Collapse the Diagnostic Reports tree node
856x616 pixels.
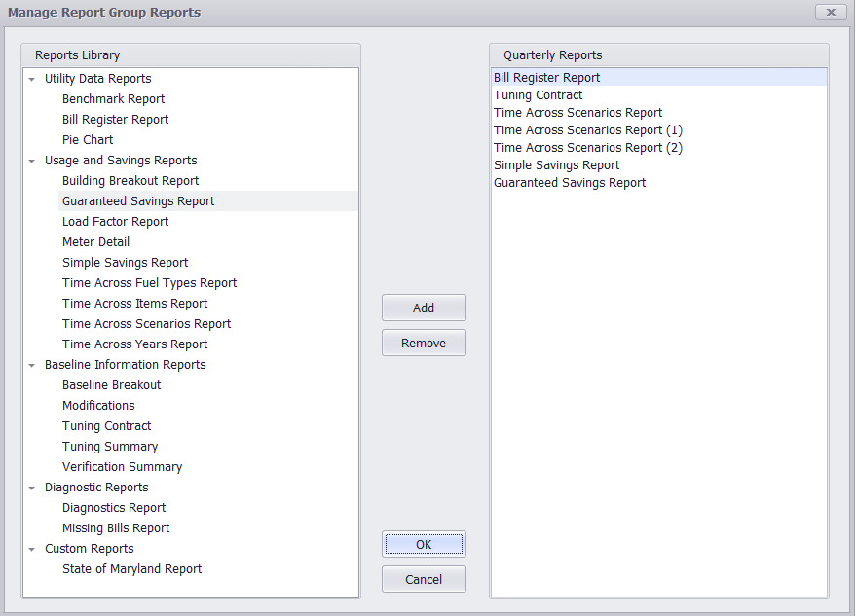pyautogui.click(x=32, y=488)
